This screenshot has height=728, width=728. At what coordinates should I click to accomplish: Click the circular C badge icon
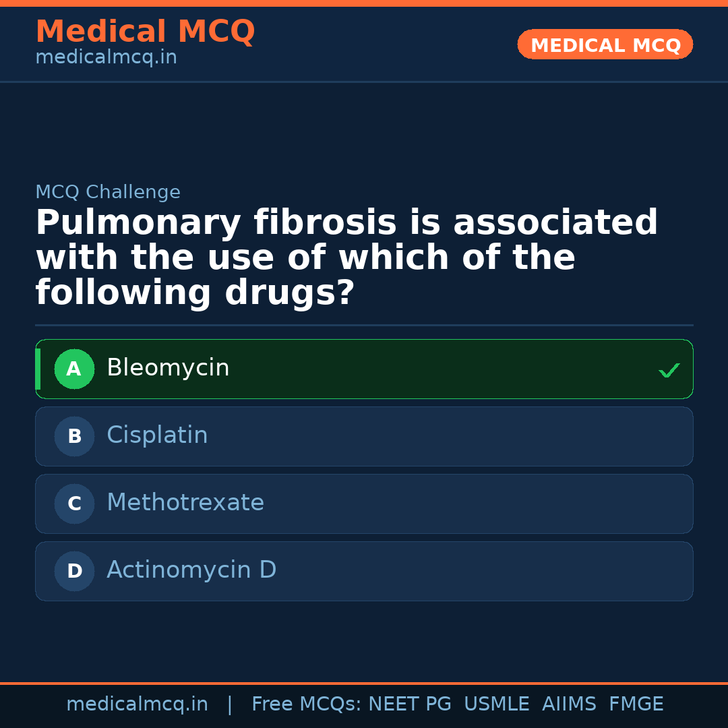(74, 504)
